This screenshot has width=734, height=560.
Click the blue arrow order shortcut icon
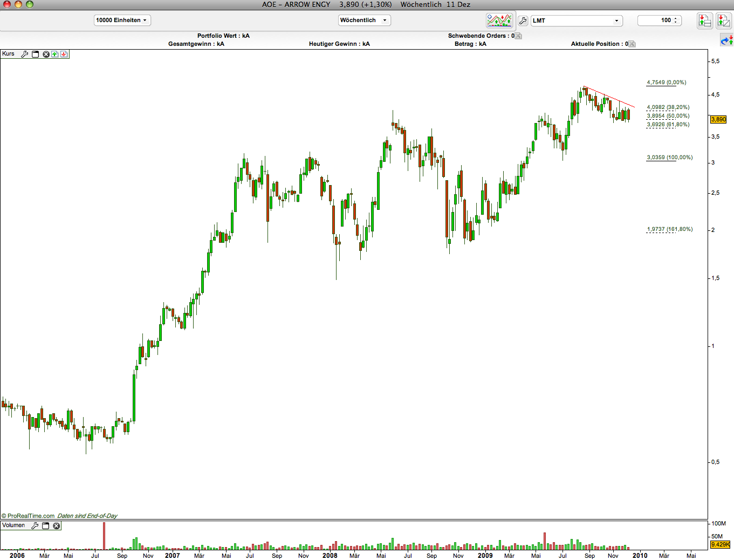[x=726, y=40]
